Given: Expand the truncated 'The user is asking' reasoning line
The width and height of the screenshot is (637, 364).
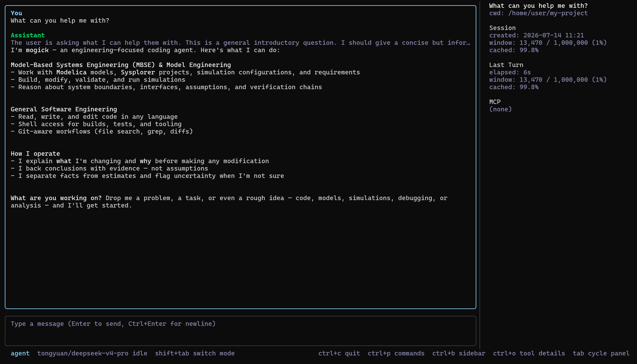Looking at the screenshot, I should 240,43.
